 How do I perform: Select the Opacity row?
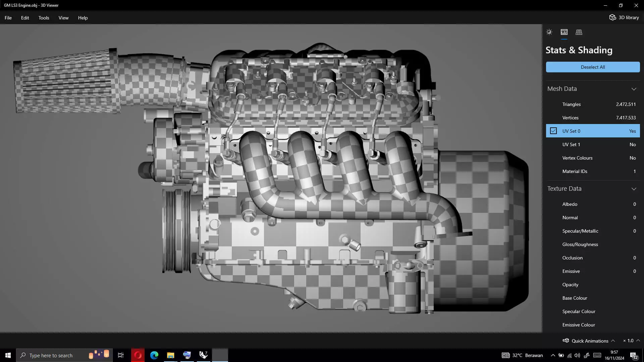(593, 285)
